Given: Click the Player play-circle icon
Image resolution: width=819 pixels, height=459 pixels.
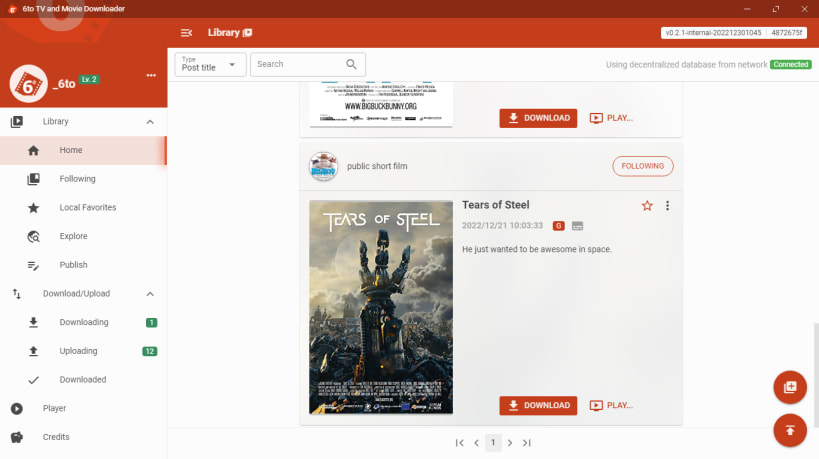Looking at the screenshot, I should tap(17, 409).
